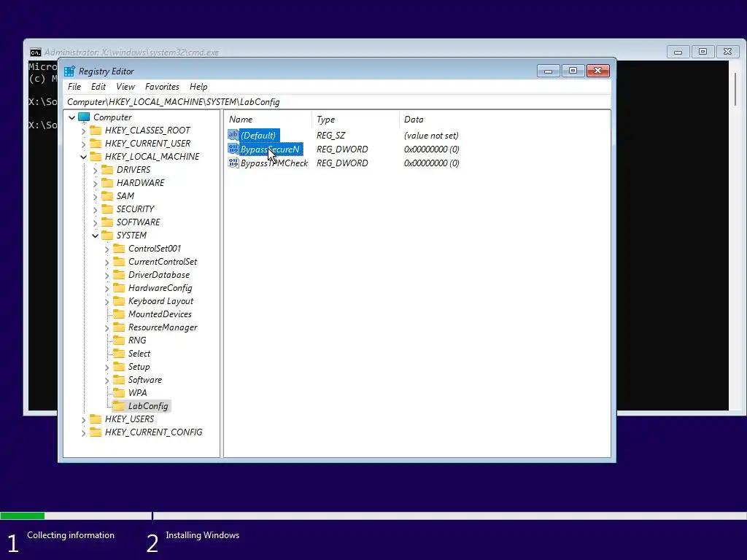Click the RNG folder icon
The image size is (747, 560).
tap(119, 341)
